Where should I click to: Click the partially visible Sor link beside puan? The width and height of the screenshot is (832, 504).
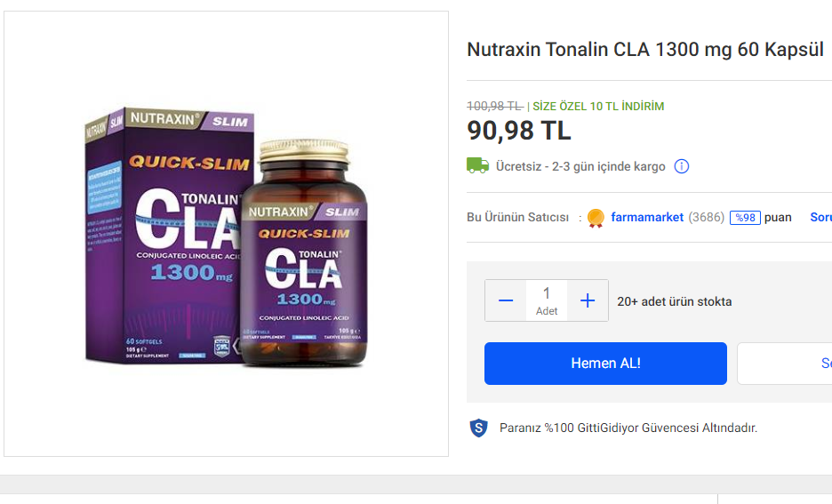tap(820, 218)
